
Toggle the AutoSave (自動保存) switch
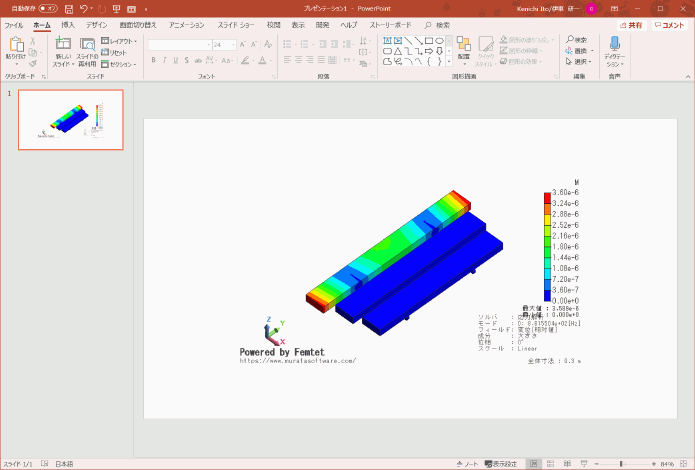pos(48,8)
